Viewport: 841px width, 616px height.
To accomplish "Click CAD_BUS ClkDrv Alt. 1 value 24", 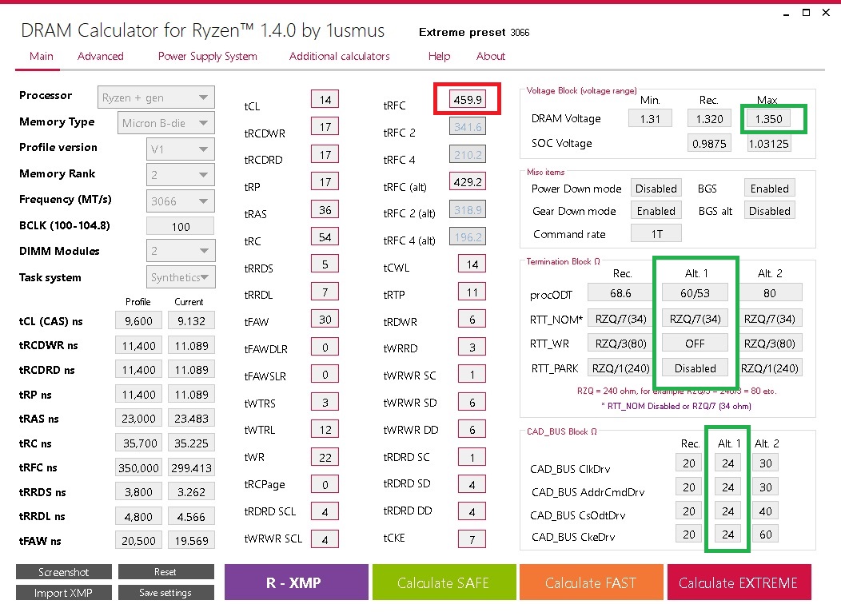I will tap(727, 463).
